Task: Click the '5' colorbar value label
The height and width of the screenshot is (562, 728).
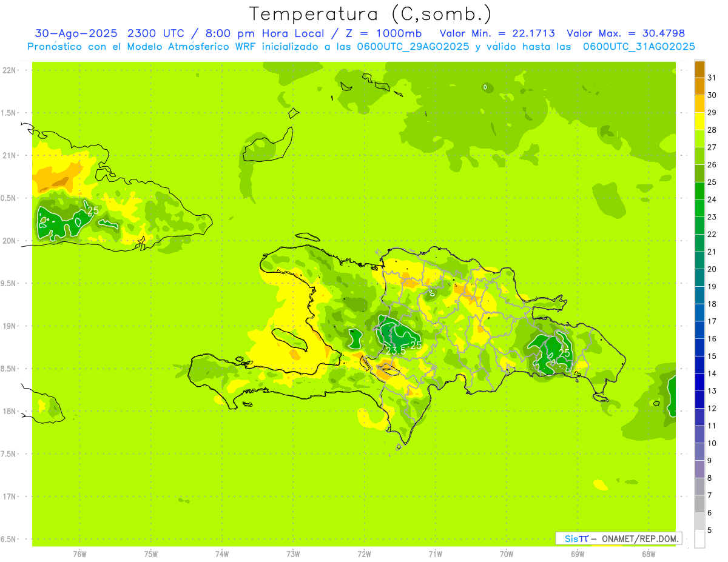Action: pos(710,530)
